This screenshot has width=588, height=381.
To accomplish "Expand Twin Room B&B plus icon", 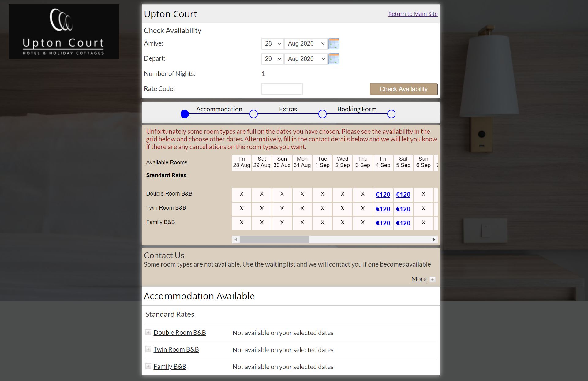I will (148, 349).
